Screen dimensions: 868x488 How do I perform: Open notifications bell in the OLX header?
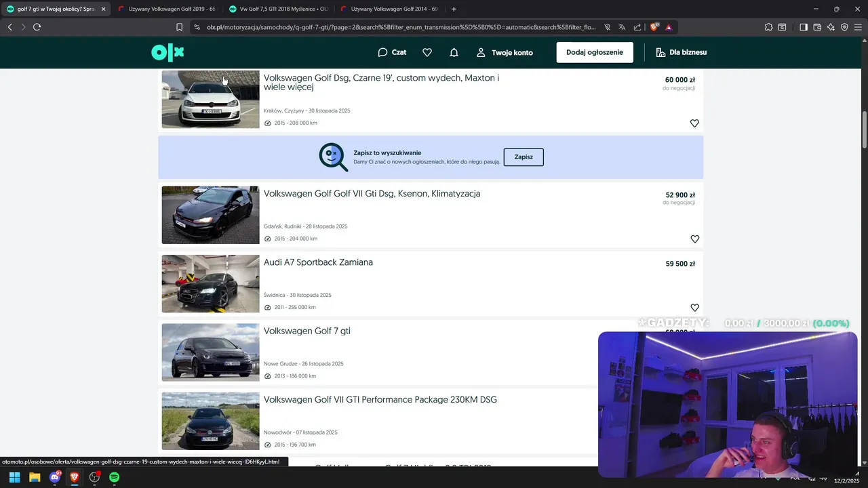pyautogui.click(x=454, y=52)
